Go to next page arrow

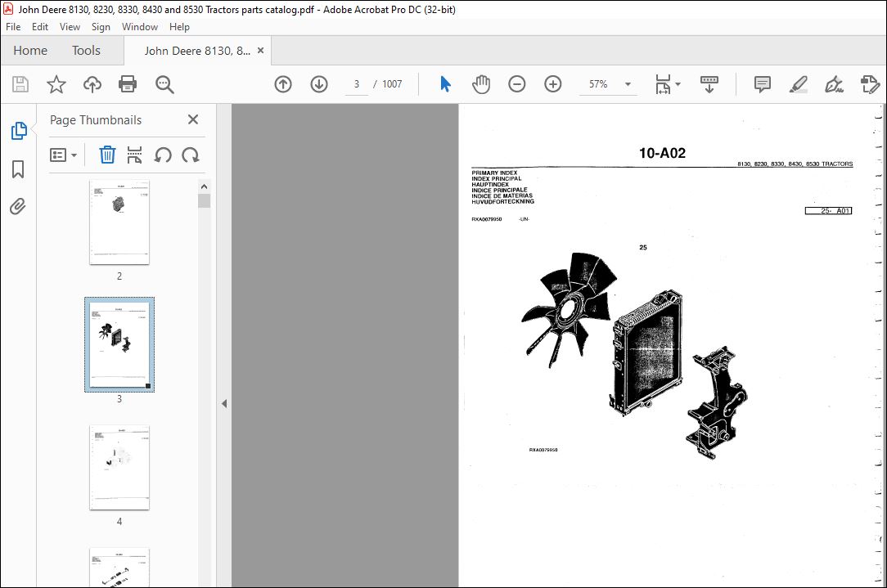(x=319, y=84)
